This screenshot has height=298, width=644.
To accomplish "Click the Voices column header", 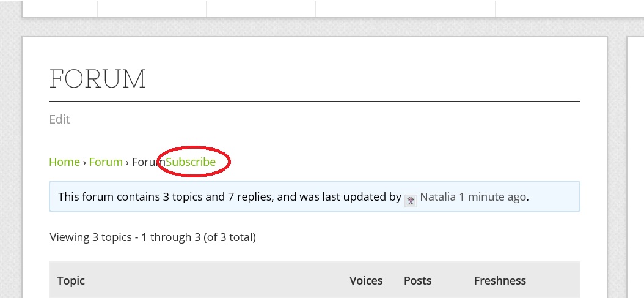I will 366,281.
